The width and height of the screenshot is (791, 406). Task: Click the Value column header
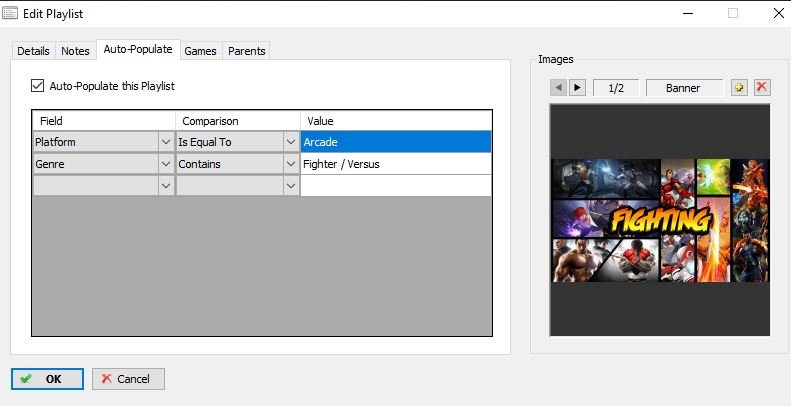(x=396, y=121)
